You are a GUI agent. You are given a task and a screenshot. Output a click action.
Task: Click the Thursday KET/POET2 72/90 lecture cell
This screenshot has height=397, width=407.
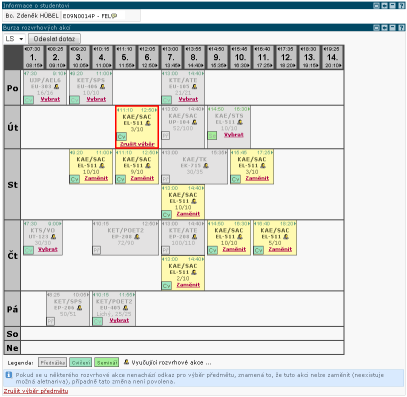pyautogui.click(x=125, y=238)
